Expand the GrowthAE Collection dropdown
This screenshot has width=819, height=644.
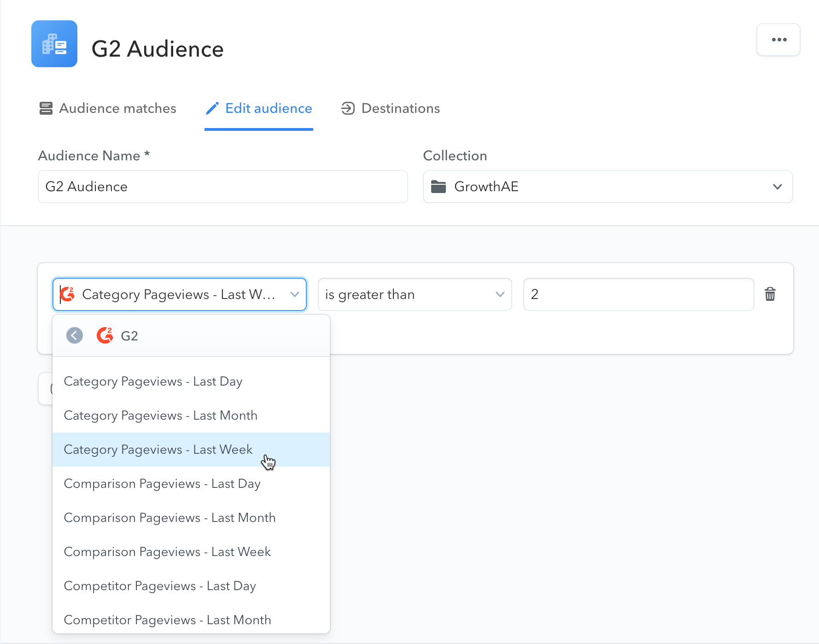(608, 187)
